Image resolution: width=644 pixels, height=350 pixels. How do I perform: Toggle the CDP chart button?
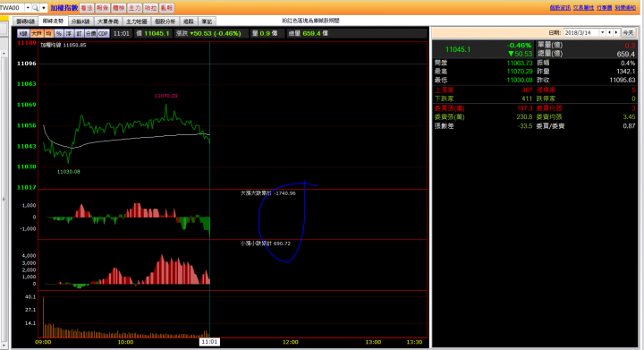pos(103,34)
